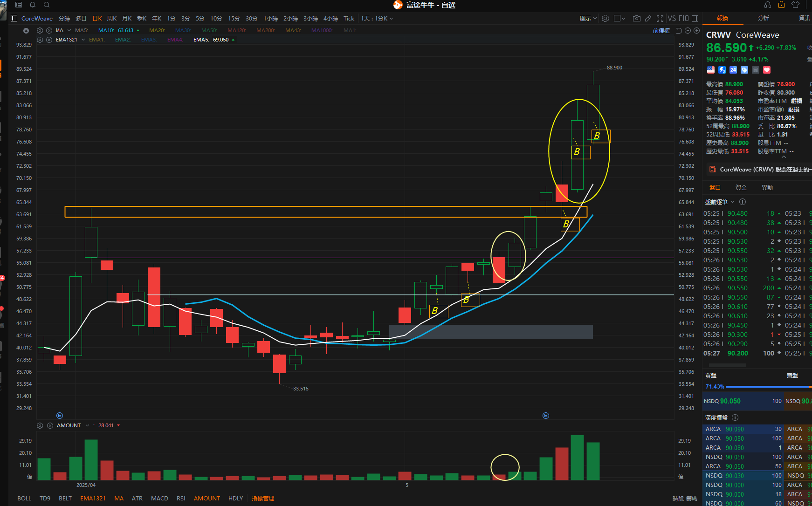Screen dimensions: 812x506
Task: Toggle the BELT indicator
Action: [65, 499]
